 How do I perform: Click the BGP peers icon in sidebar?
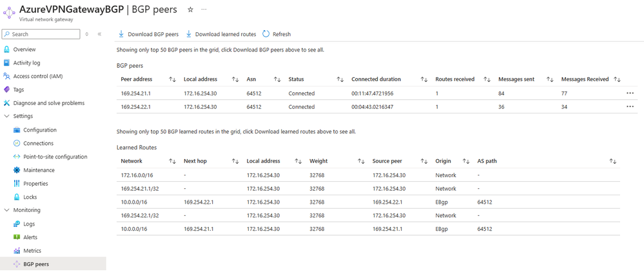17,264
